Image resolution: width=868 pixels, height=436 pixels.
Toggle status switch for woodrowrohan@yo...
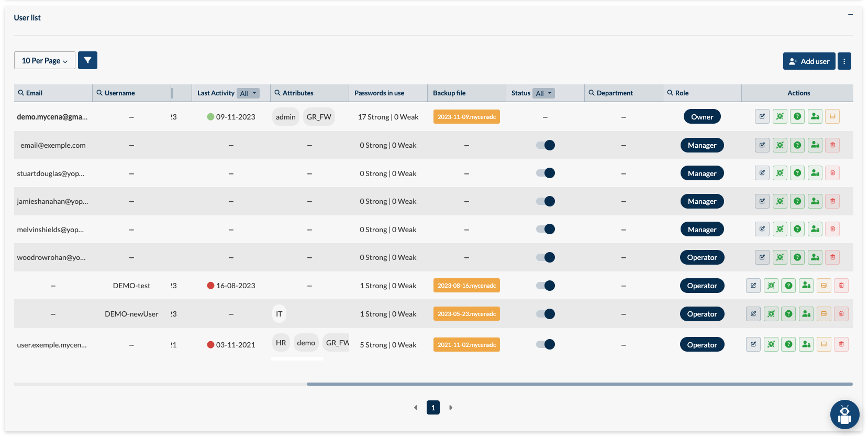(x=545, y=257)
